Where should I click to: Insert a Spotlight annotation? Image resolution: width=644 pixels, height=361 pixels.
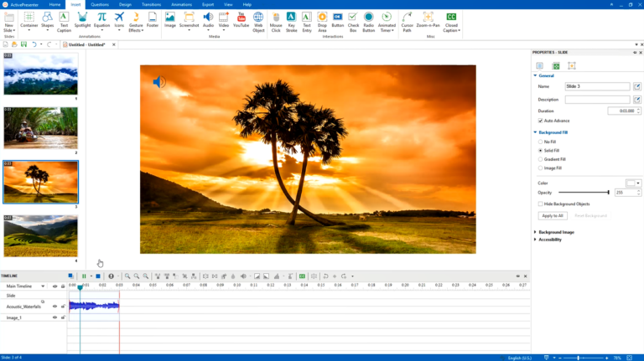(x=82, y=20)
